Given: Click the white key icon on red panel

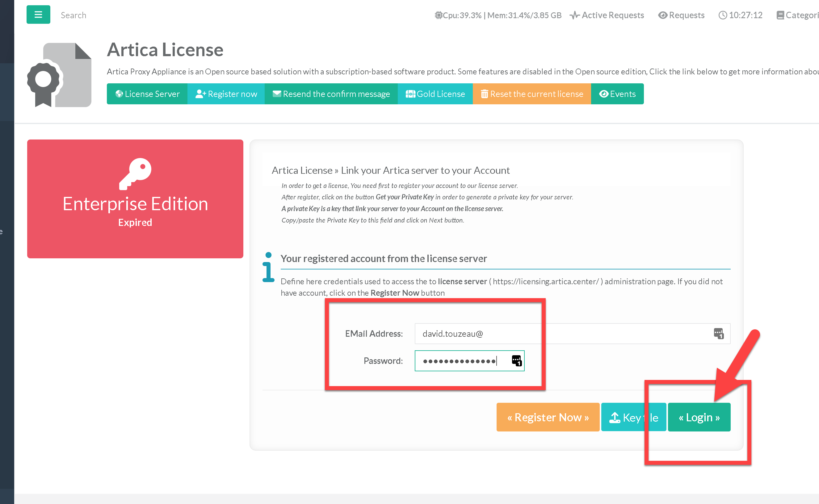Looking at the screenshot, I should (135, 174).
